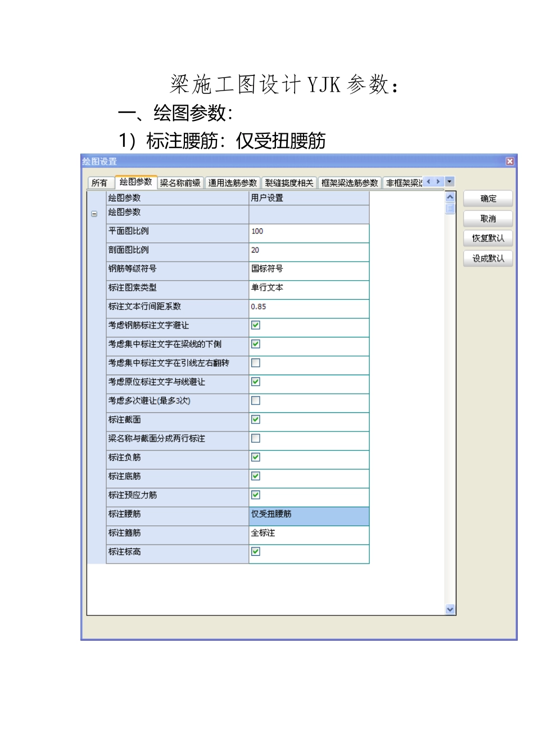Click the 取消 button
534x756 pixels.
click(x=488, y=219)
